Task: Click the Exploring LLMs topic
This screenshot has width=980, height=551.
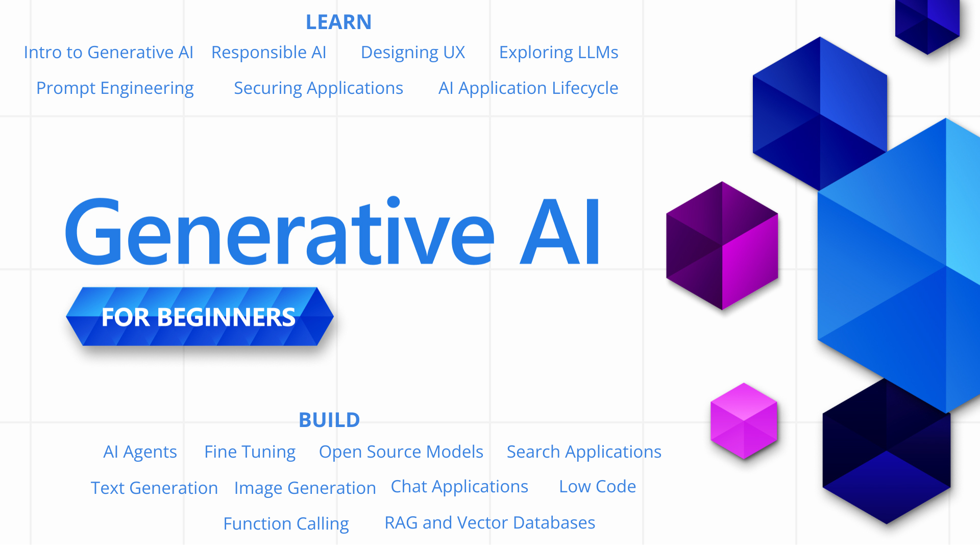Action: [559, 51]
